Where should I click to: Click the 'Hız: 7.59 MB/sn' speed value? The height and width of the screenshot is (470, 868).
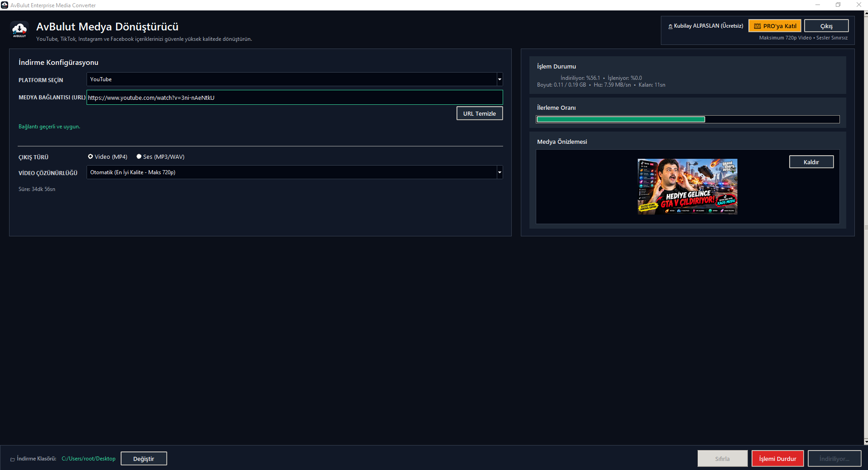612,85
